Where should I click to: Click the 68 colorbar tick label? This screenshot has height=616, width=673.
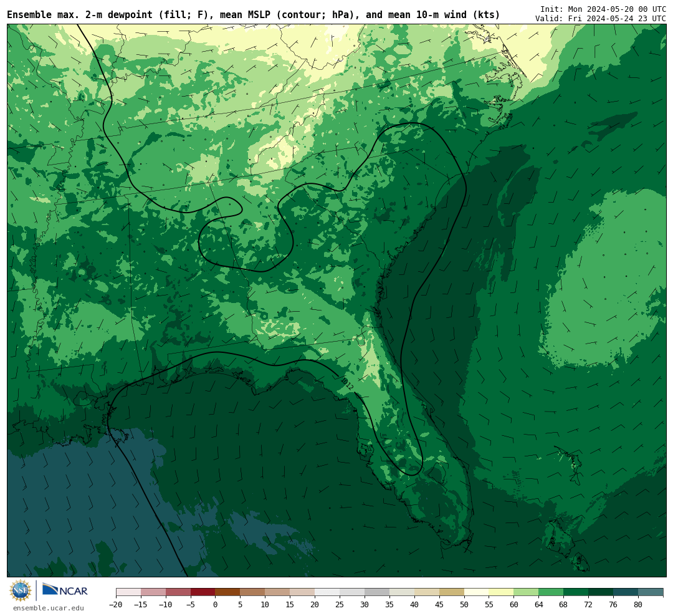[564, 605]
